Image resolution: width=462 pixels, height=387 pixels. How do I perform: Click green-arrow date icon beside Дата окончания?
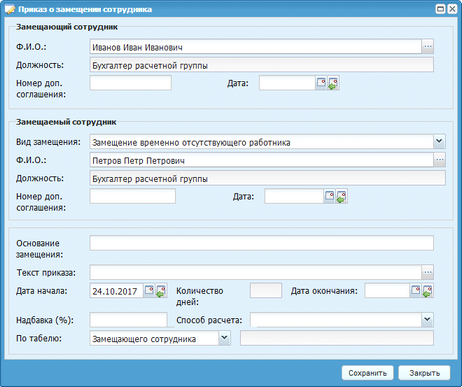427,291
